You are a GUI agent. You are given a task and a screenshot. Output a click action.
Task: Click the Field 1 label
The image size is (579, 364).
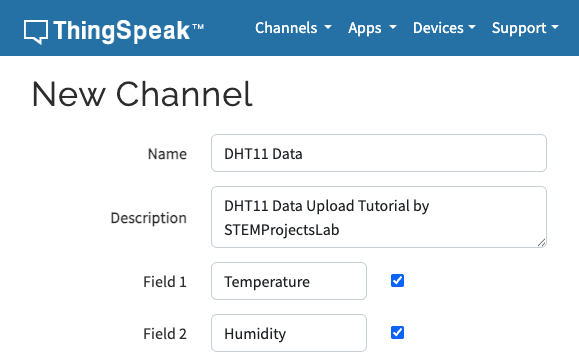(x=165, y=282)
